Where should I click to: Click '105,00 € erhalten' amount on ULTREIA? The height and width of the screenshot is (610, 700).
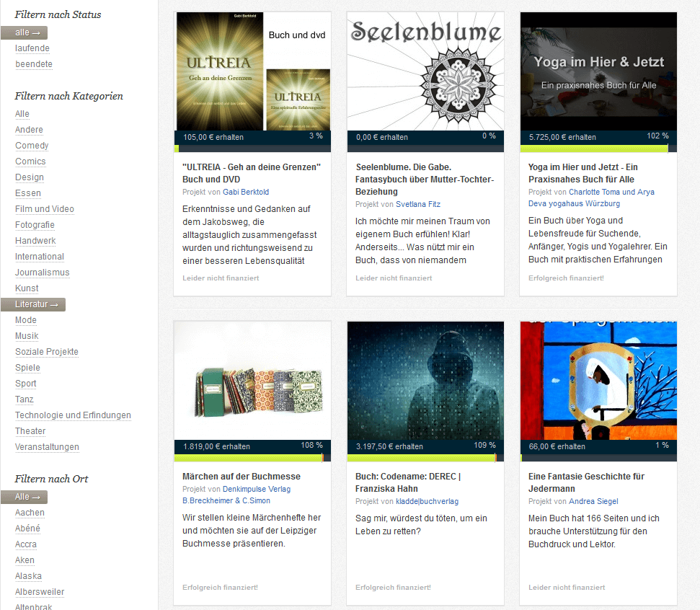213,137
